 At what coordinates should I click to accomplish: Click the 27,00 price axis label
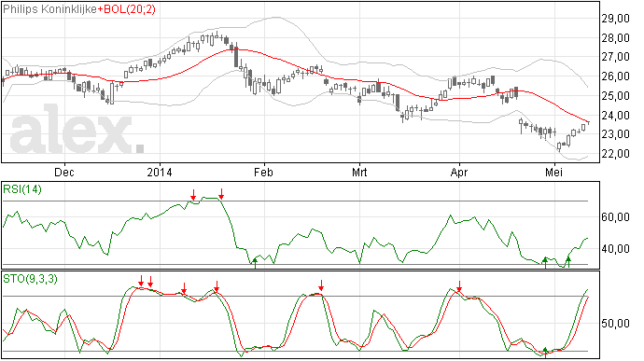[x=615, y=57]
